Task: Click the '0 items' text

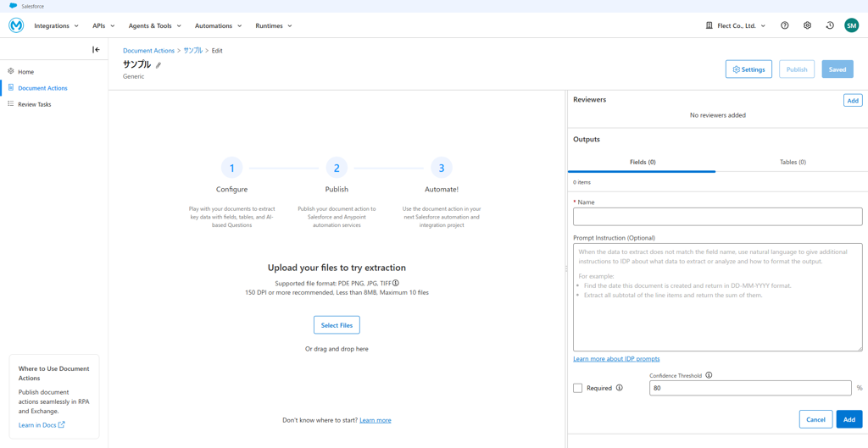Action: click(x=583, y=182)
